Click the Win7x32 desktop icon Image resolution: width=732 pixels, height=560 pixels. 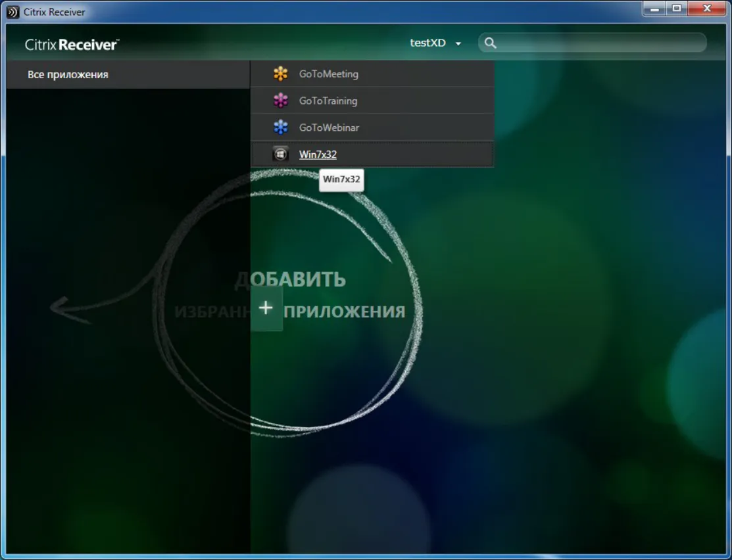pos(281,154)
